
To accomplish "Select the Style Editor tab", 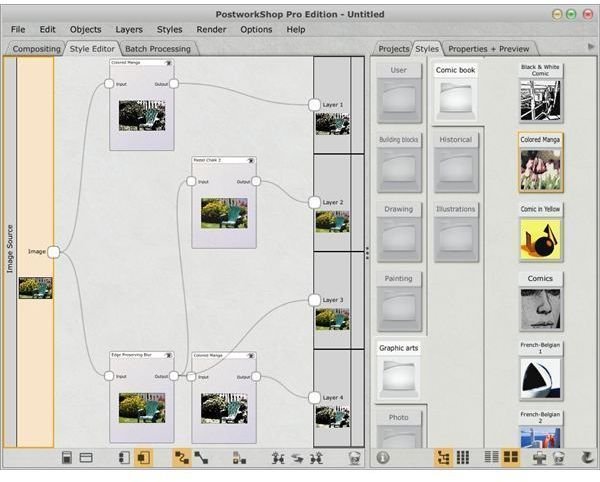I will point(92,49).
